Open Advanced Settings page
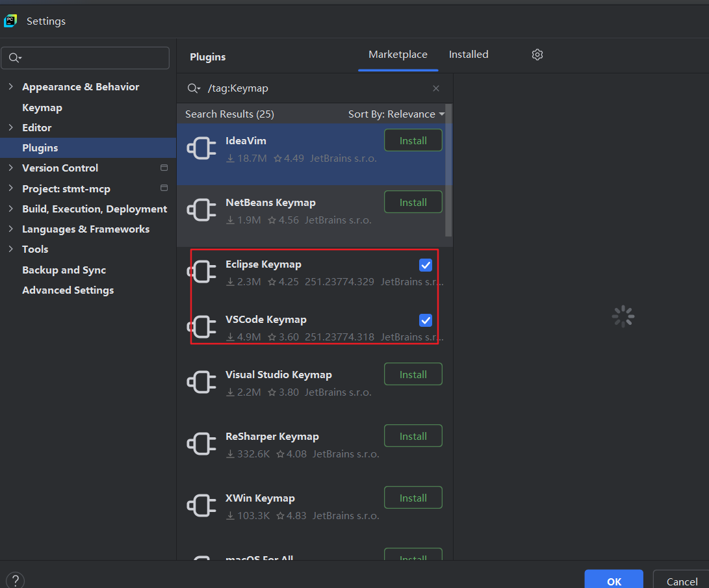 coord(68,290)
